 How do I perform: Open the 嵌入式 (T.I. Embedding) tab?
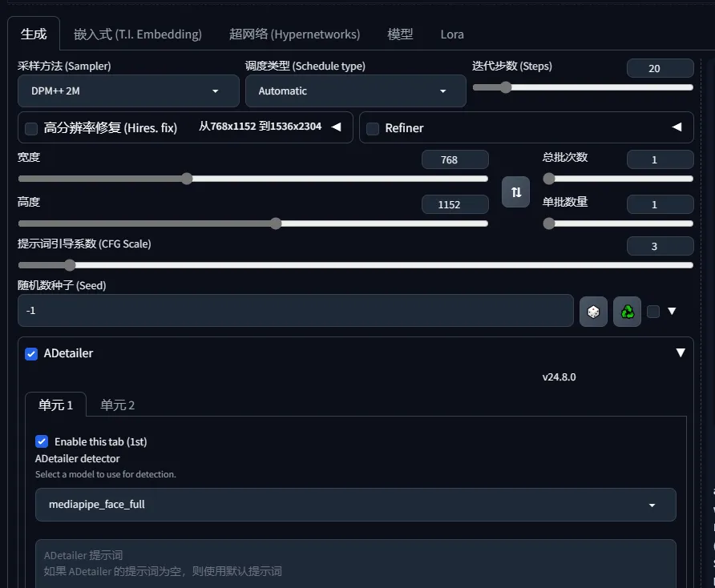138,34
